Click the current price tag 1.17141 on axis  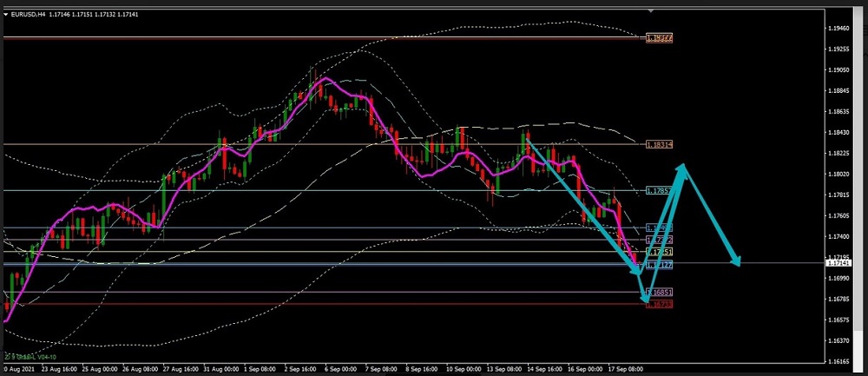[838, 263]
